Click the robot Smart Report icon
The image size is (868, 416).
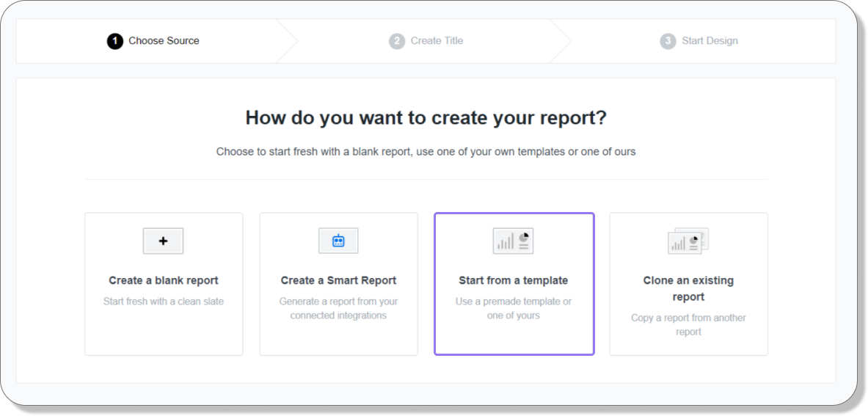click(x=338, y=241)
